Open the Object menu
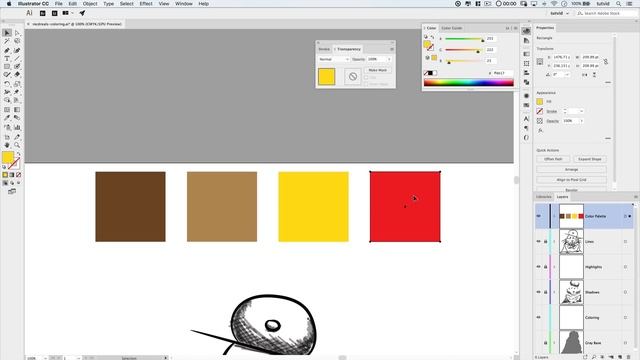The image size is (640, 360). [x=90, y=4]
